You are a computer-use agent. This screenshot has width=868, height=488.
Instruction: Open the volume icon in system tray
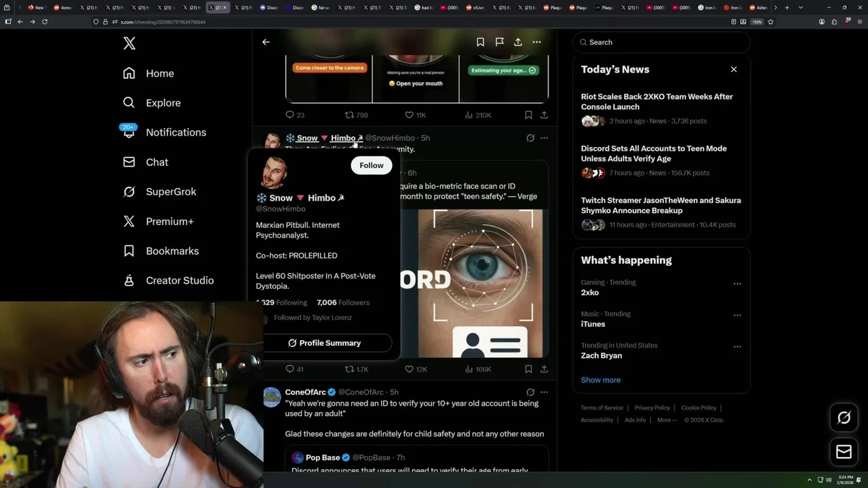pos(828,480)
